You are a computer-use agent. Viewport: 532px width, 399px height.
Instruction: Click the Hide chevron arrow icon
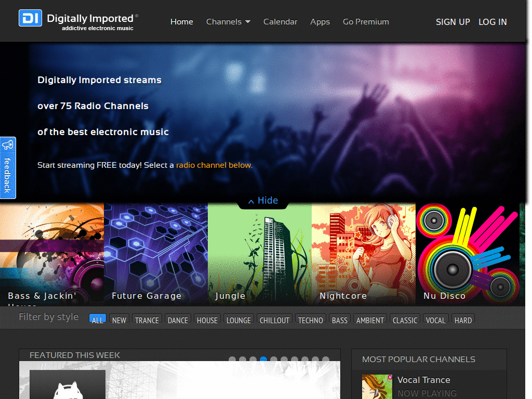pyautogui.click(x=251, y=202)
